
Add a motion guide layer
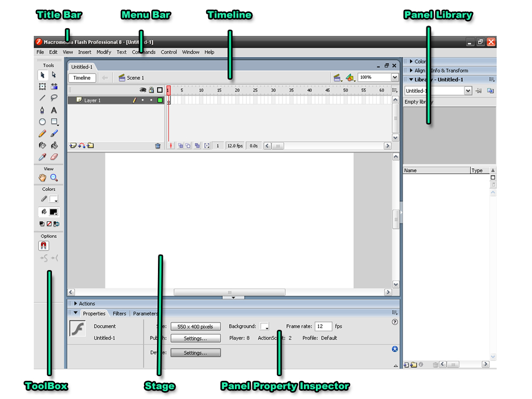pyautogui.click(x=82, y=145)
